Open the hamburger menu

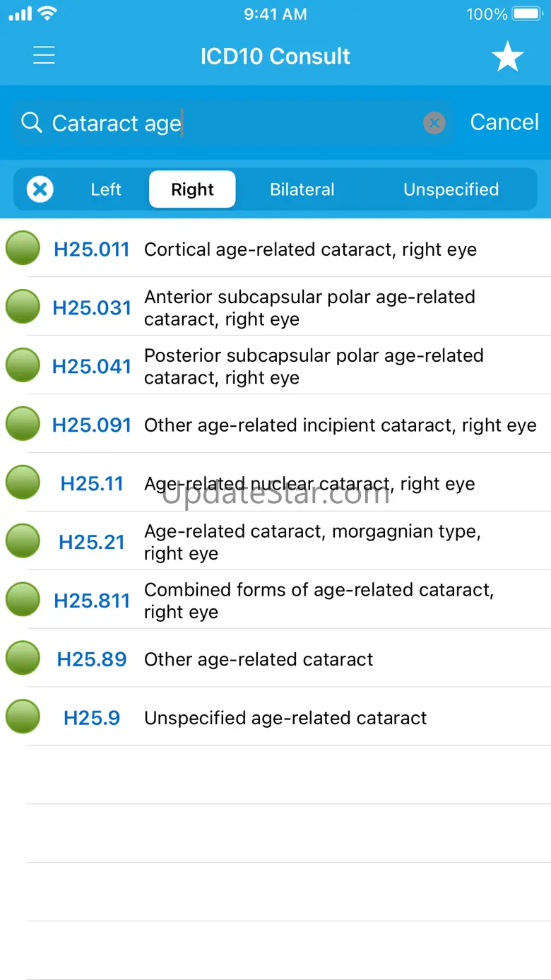44,56
